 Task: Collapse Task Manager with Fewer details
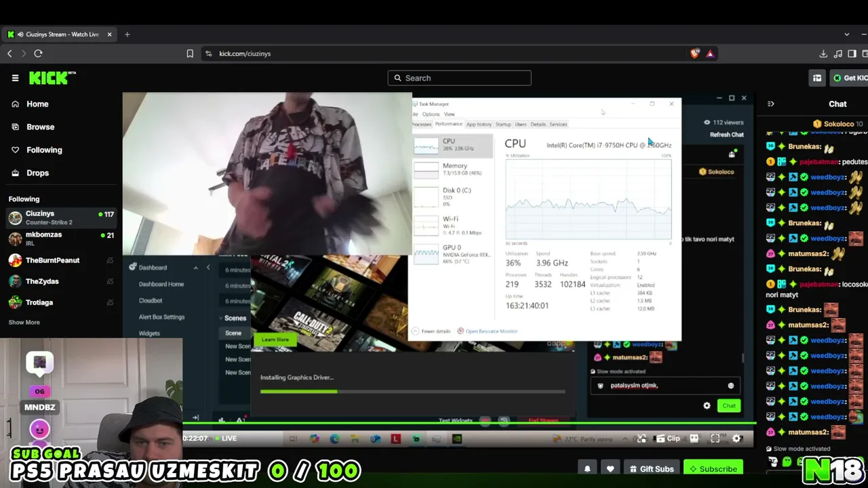pos(431,331)
